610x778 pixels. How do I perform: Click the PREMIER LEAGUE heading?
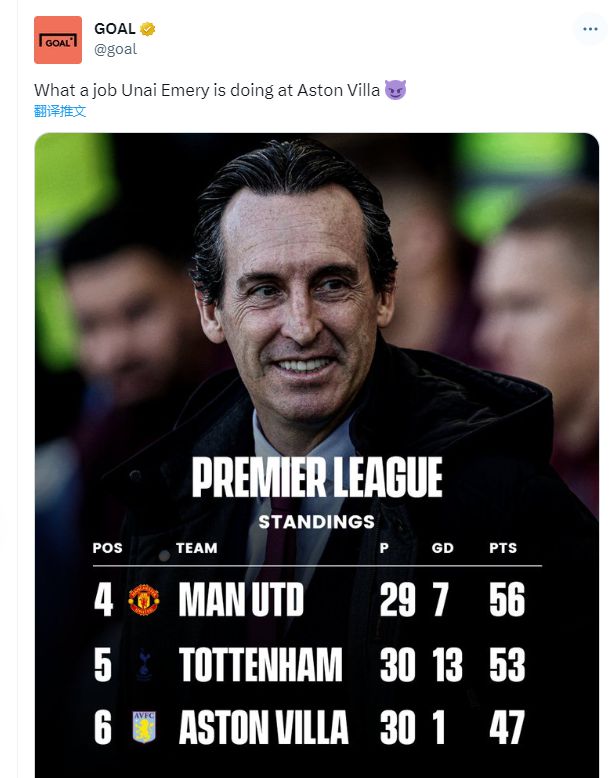tap(316, 478)
